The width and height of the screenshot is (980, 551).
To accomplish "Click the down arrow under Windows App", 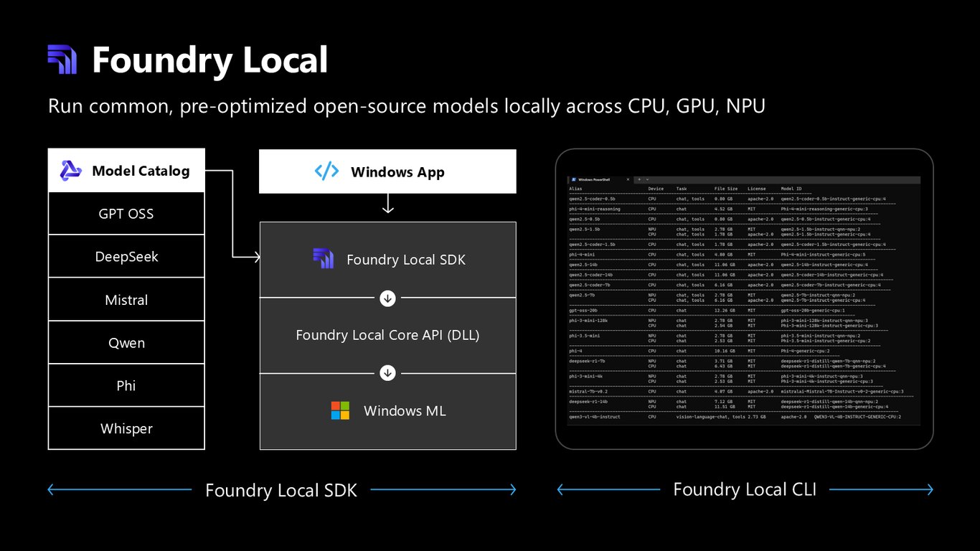I will (x=387, y=206).
